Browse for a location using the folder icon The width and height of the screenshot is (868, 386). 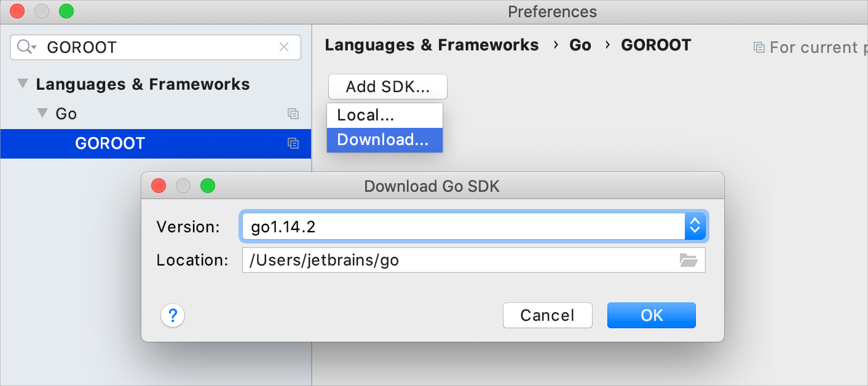pyautogui.click(x=689, y=260)
